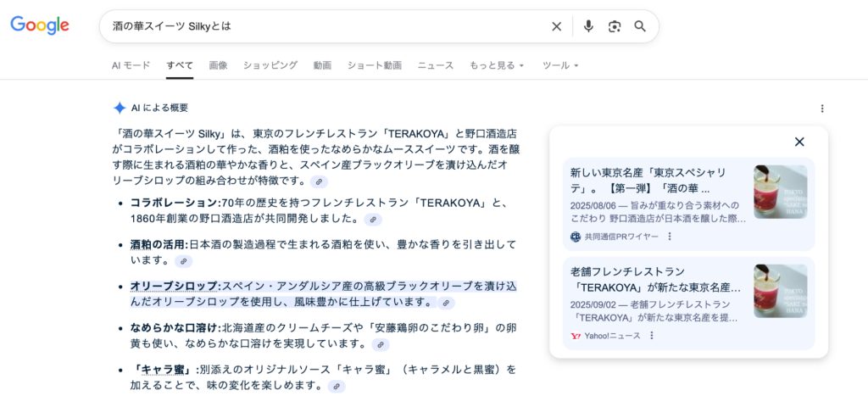Click the magnifying glass search button
The width and height of the screenshot is (868, 407).
point(640,26)
